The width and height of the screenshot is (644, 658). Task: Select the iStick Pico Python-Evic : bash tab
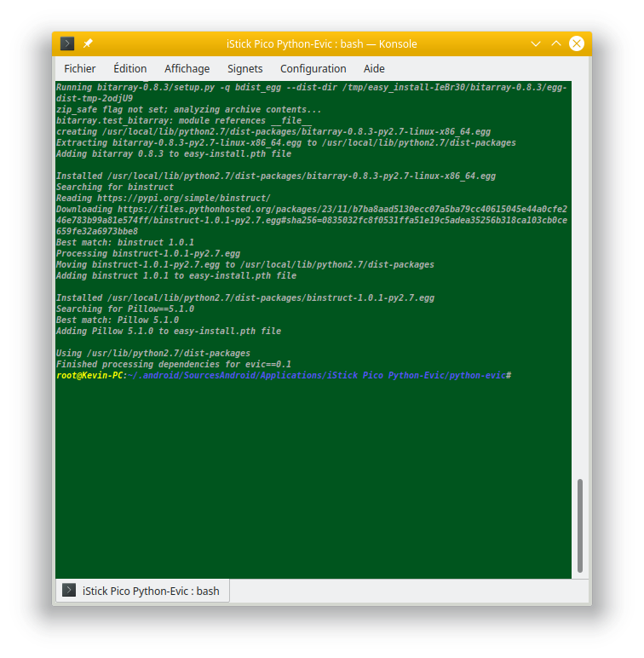[142, 591]
